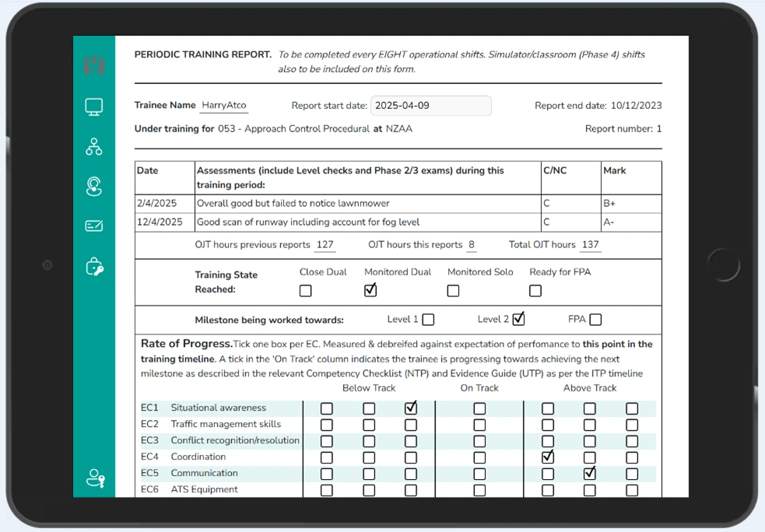The width and height of the screenshot is (765, 532).
Task: Check the Ready for FPA box
Action: (x=535, y=291)
